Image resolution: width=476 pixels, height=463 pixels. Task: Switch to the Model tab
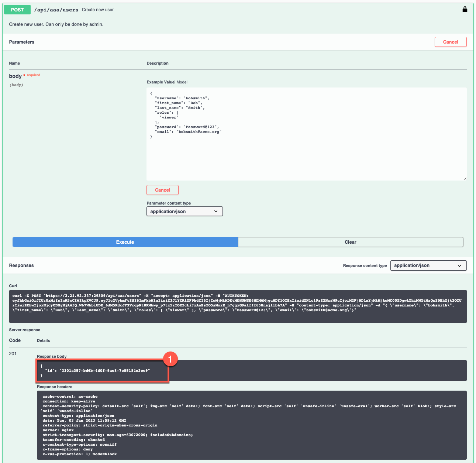[182, 82]
